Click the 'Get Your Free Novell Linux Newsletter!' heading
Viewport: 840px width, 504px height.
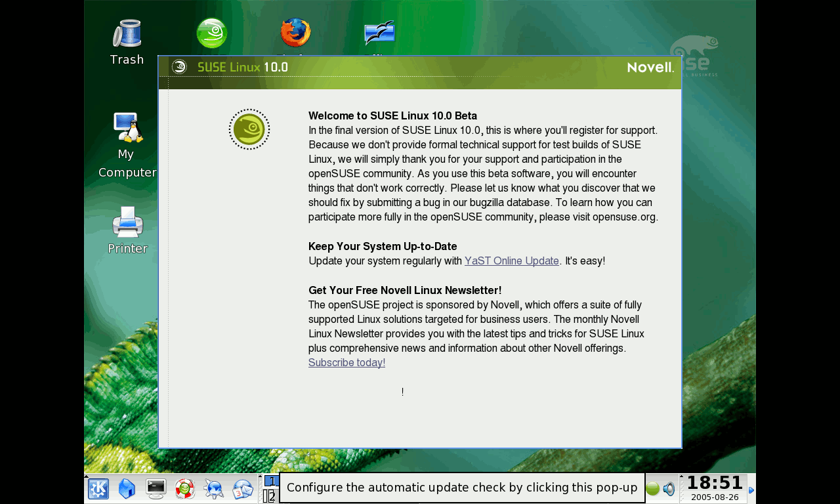pos(405,291)
